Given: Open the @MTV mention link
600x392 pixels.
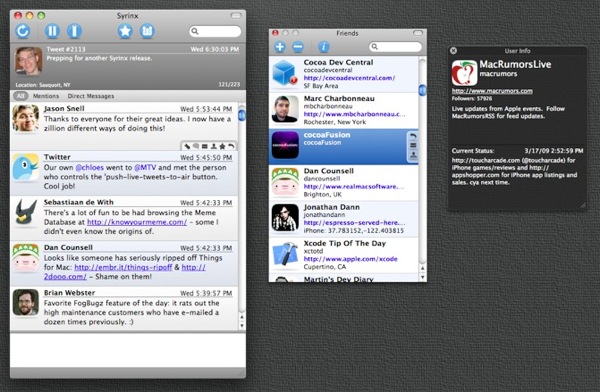Looking at the screenshot, I should (x=145, y=168).
